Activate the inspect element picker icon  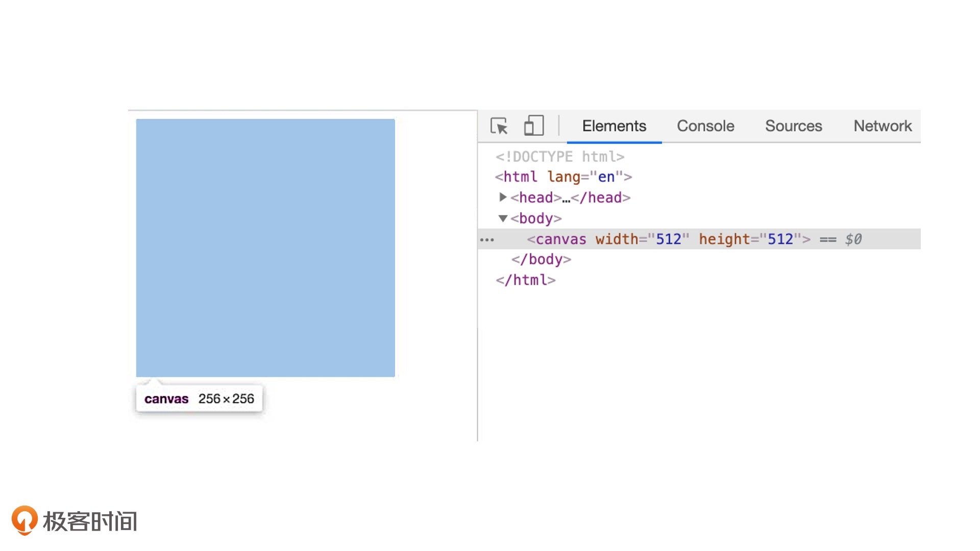pyautogui.click(x=499, y=126)
